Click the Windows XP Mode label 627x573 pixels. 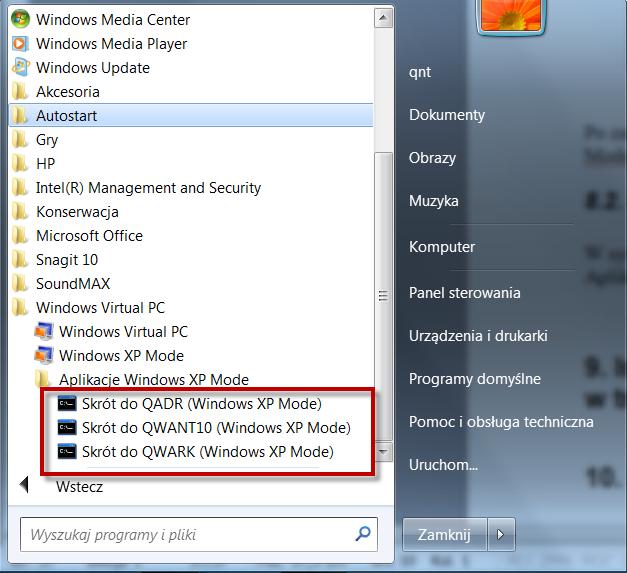click(x=121, y=356)
